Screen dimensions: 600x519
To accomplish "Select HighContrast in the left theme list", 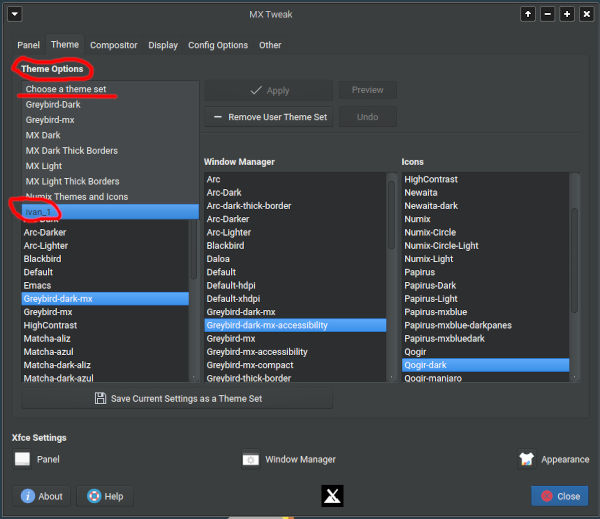I will (105, 325).
